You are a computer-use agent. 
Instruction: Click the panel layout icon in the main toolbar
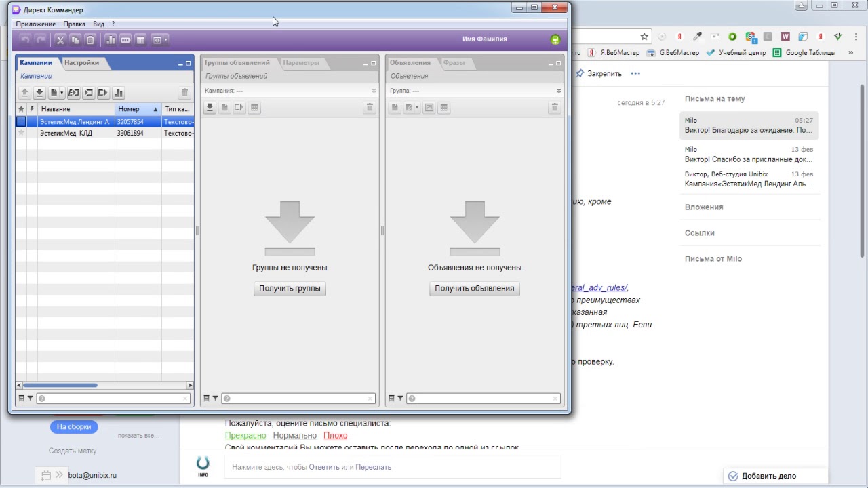(157, 40)
